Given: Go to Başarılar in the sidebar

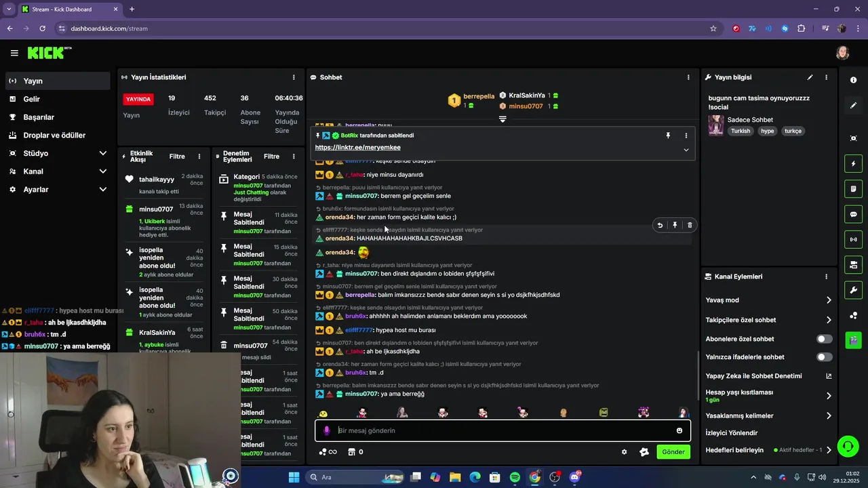Looking at the screenshot, I should point(56,117).
